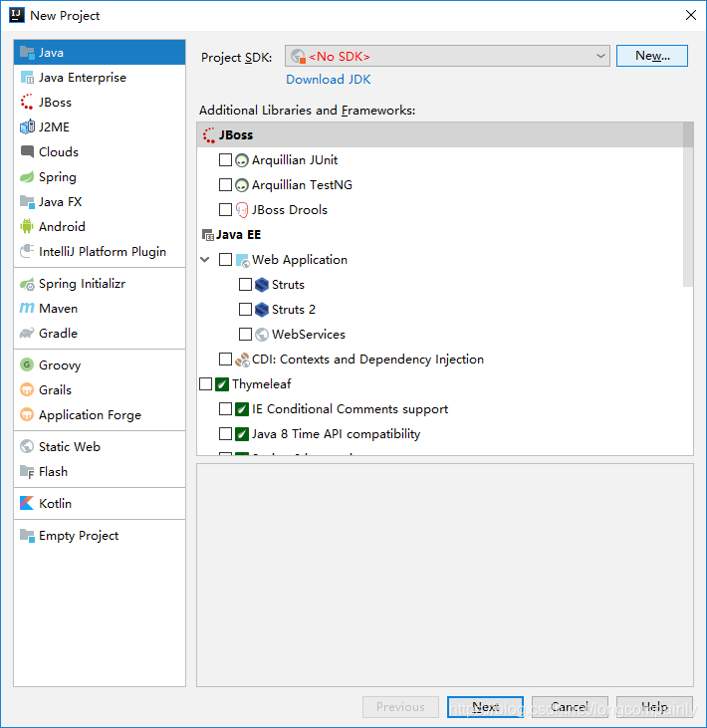Check IE Conditional Comments support checkbox
This screenshot has width=707, height=728.
[x=225, y=409]
